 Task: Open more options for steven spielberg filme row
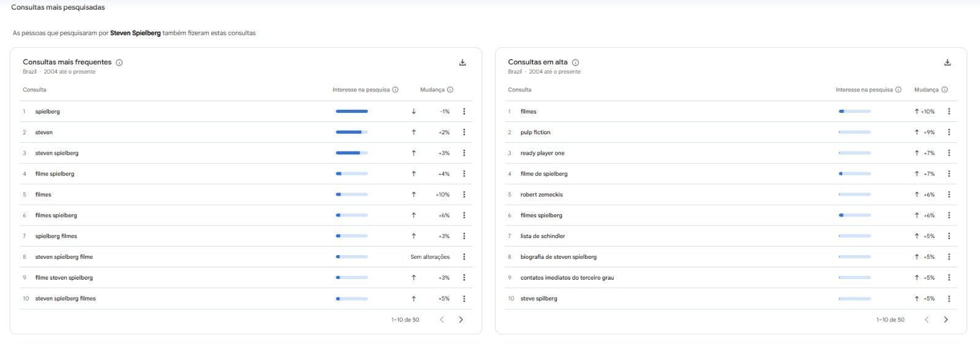(x=464, y=257)
